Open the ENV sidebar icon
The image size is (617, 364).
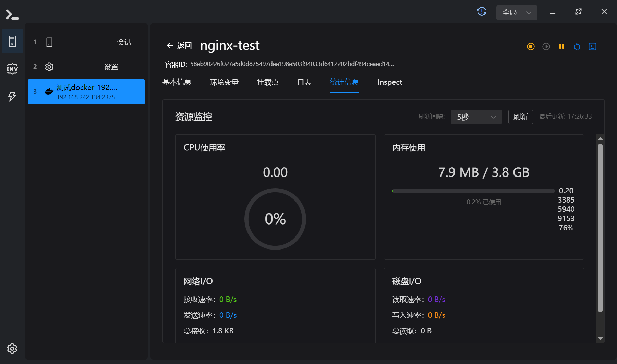(12, 69)
